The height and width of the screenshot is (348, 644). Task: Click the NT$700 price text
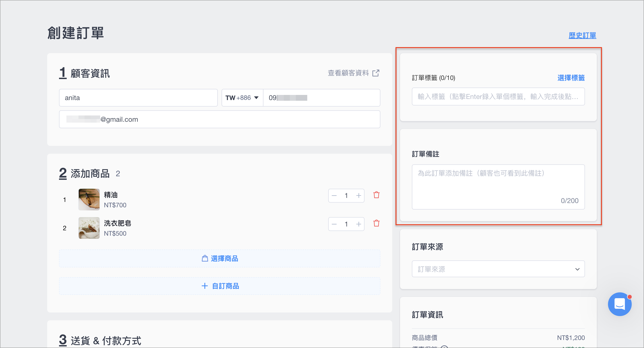115,205
